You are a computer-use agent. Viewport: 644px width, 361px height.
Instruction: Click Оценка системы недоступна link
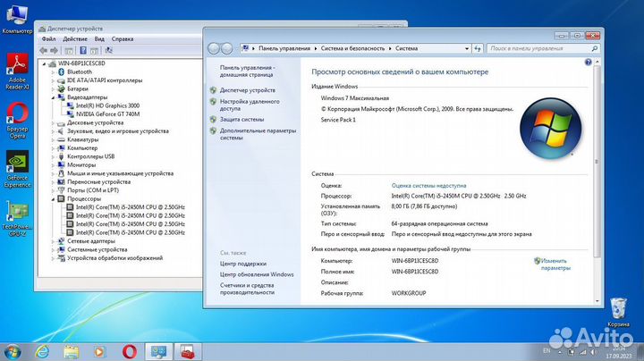[428, 186]
